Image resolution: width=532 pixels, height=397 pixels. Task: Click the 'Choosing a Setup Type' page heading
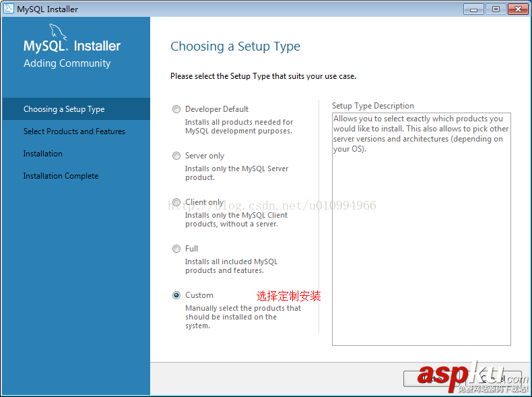(235, 47)
